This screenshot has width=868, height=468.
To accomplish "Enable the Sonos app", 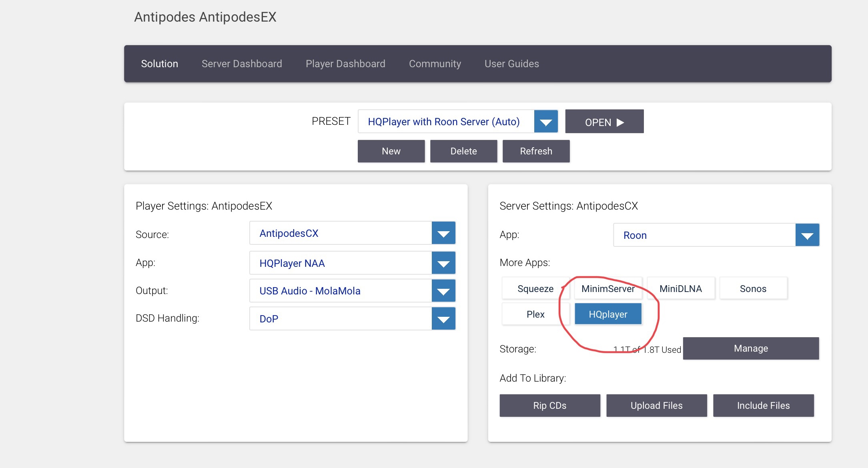I will point(753,288).
